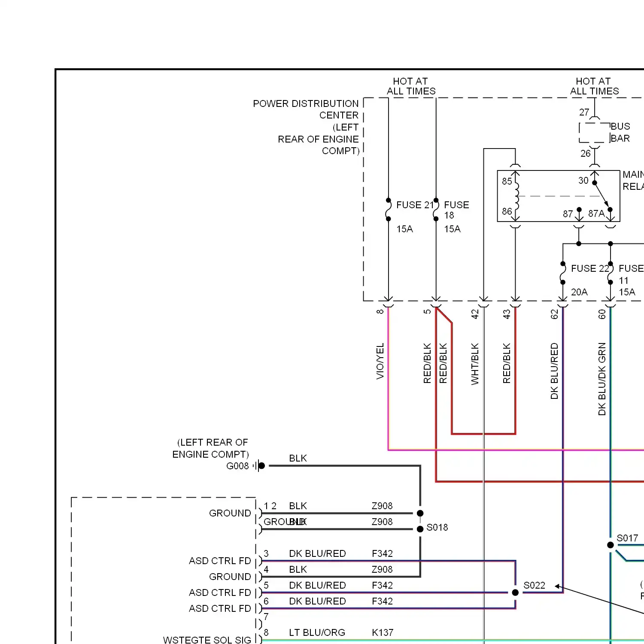Select the FUSE 21 fuse symbol
This screenshot has height=644, width=644.
click(x=388, y=210)
